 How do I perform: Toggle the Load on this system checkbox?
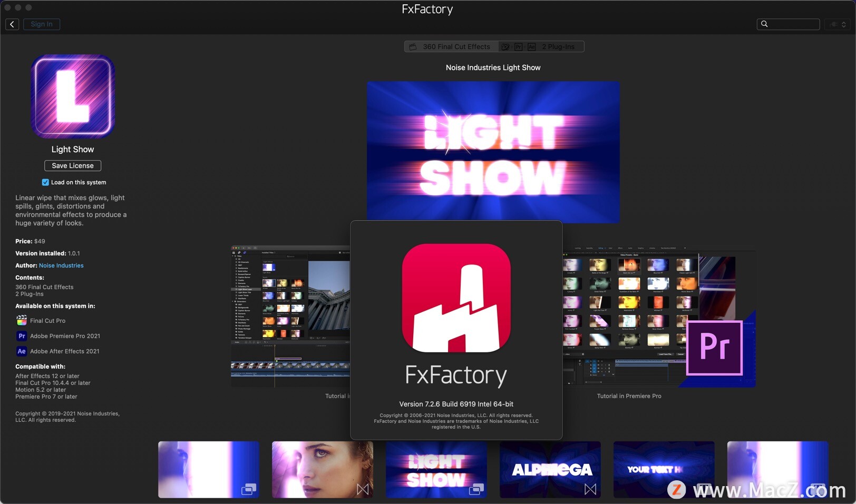pyautogui.click(x=45, y=182)
